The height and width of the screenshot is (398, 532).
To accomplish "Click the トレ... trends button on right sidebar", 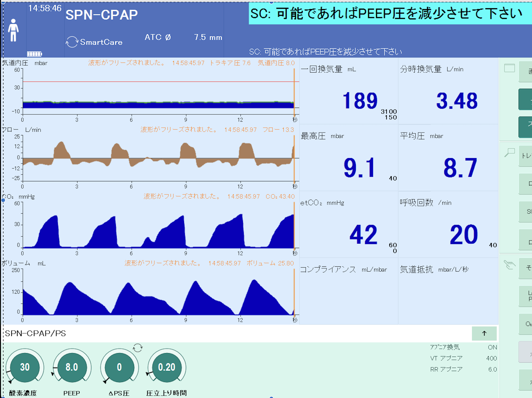I will (x=525, y=156).
